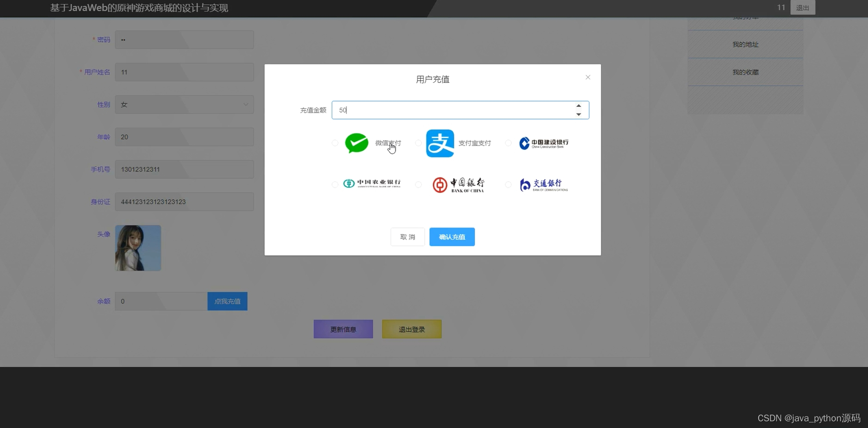Click the 点我充值 button
Image resolution: width=868 pixels, height=428 pixels.
coord(227,301)
